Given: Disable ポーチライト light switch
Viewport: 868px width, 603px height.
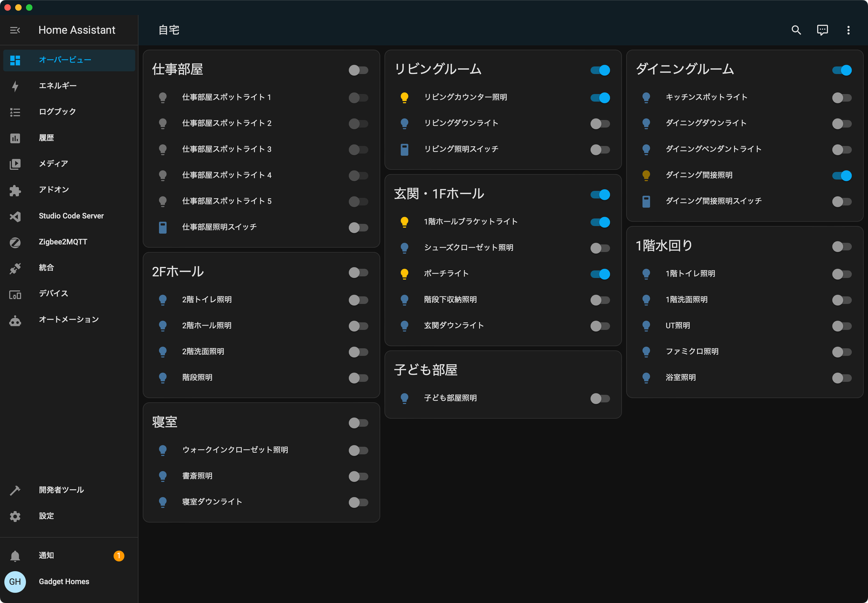Looking at the screenshot, I should 600,273.
